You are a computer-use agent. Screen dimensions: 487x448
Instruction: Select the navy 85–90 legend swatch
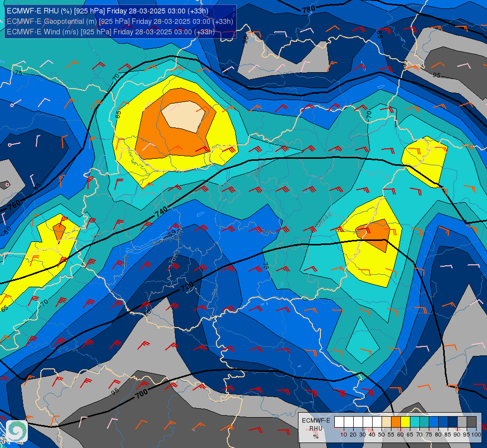(453, 422)
